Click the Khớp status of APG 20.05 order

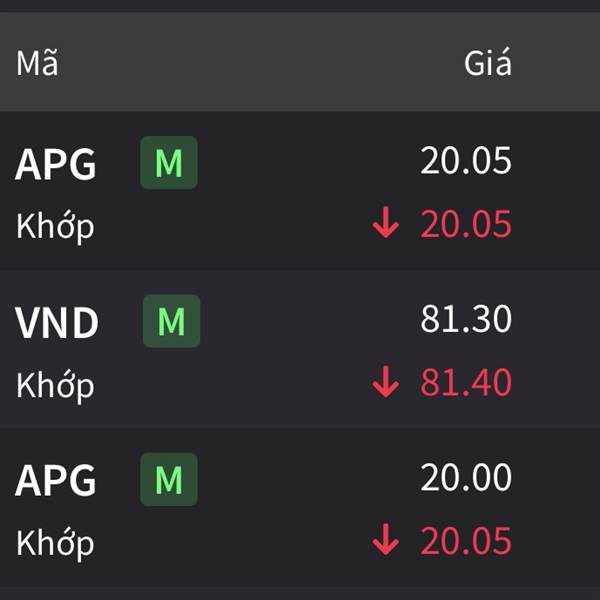point(55,227)
